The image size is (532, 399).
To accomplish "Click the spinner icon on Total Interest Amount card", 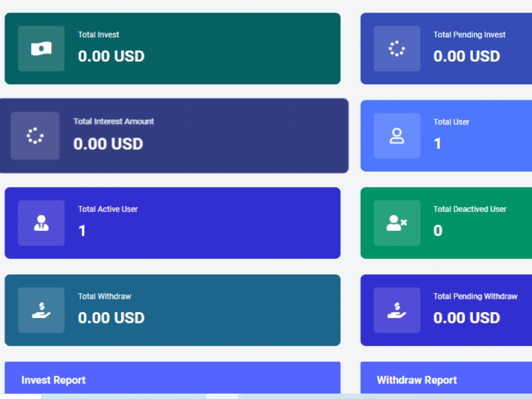I will click(35, 136).
